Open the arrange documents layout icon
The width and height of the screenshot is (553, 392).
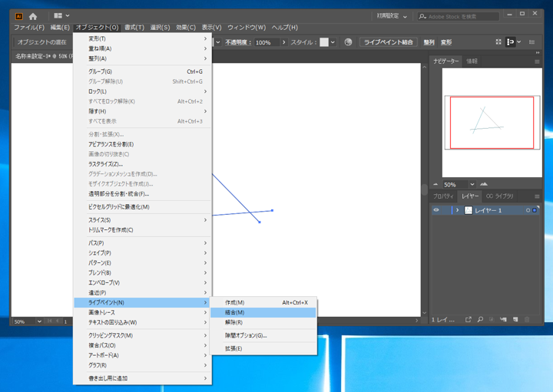click(x=58, y=15)
